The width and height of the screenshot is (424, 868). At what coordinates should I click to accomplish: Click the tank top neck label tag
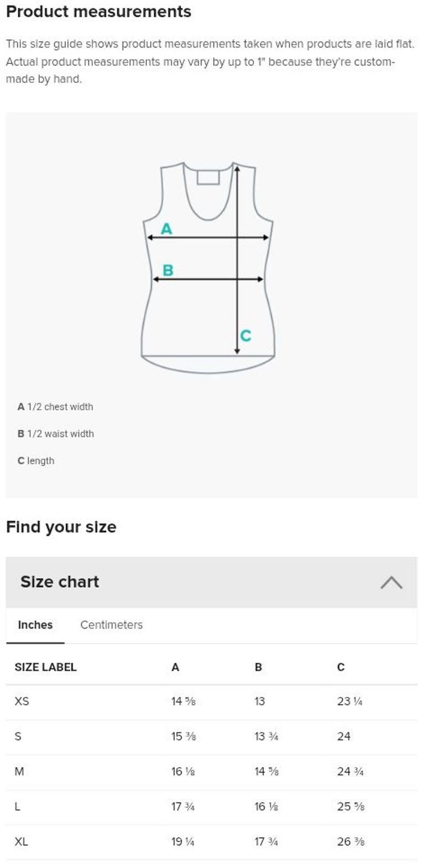pyautogui.click(x=208, y=177)
